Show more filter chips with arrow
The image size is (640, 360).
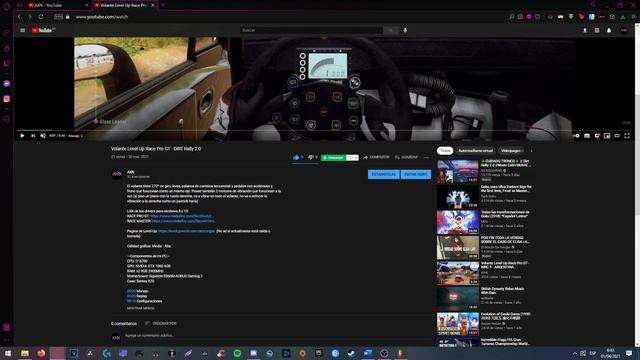(x=531, y=151)
